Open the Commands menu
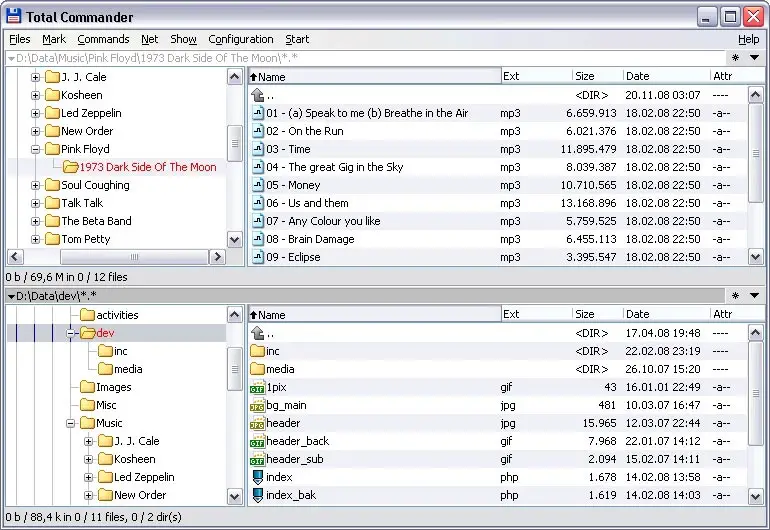The image size is (770, 530). [x=103, y=39]
